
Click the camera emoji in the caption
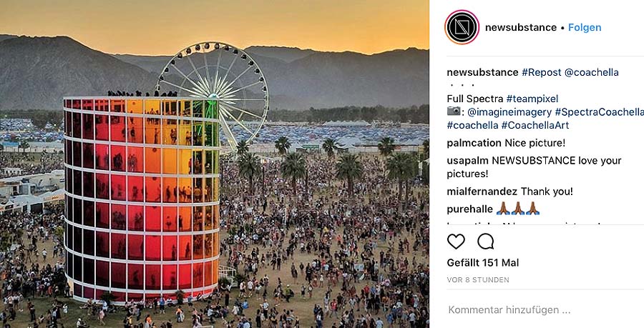click(x=454, y=111)
